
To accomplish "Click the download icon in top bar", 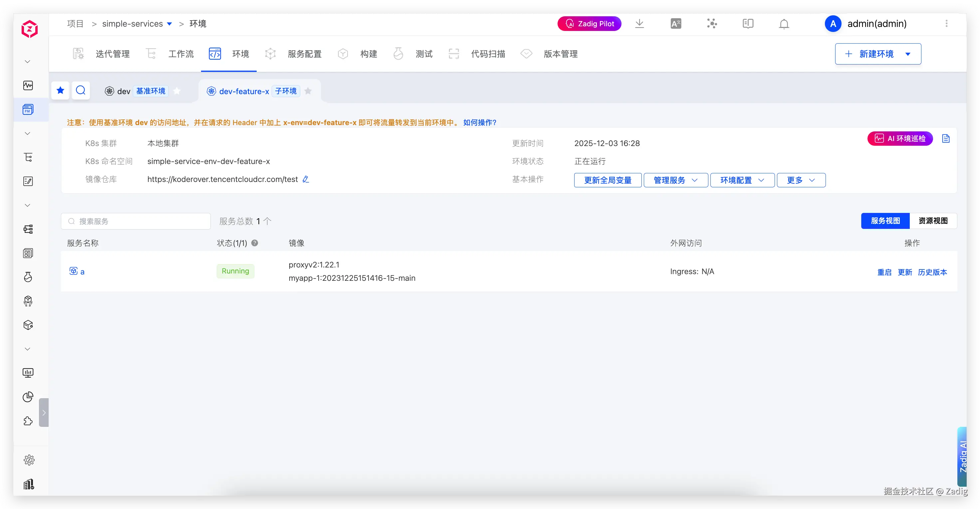I will [639, 24].
